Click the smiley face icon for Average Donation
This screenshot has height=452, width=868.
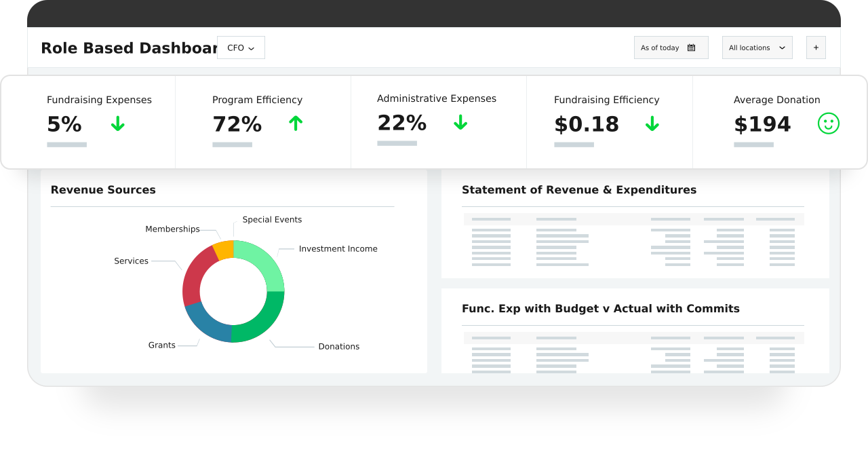point(828,124)
